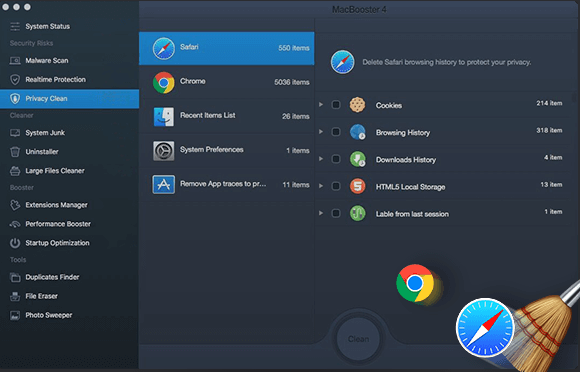Click the Chrome icon in browser list

tap(163, 82)
